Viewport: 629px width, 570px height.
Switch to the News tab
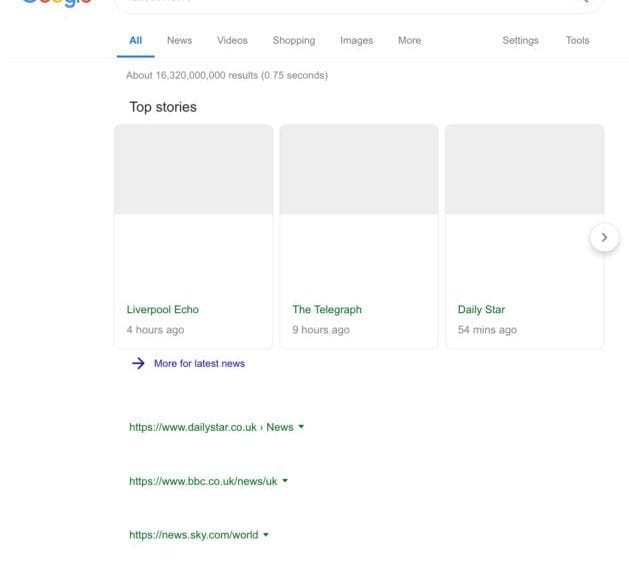[179, 41]
